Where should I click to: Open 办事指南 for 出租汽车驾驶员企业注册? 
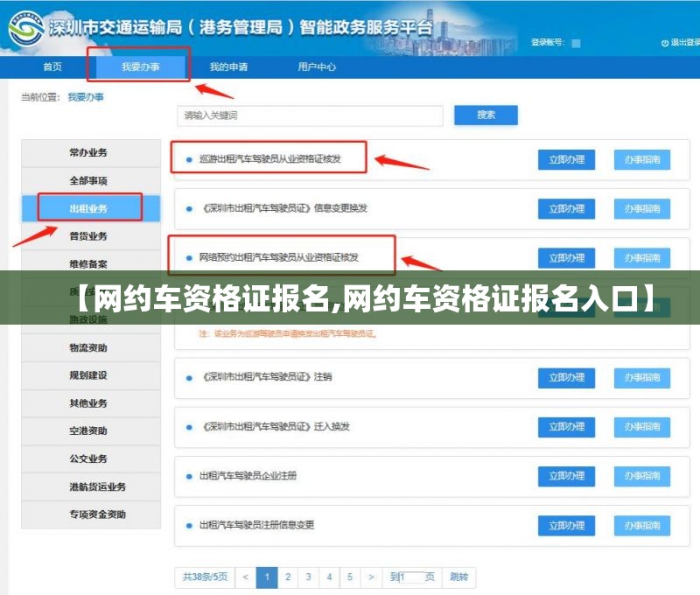(x=642, y=476)
